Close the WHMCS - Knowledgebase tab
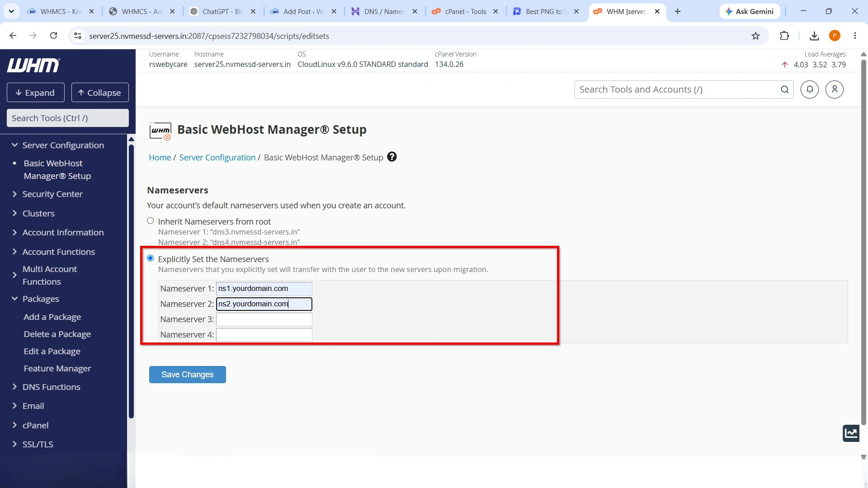Viewport: 868px width, 488px height. point(91,11)
